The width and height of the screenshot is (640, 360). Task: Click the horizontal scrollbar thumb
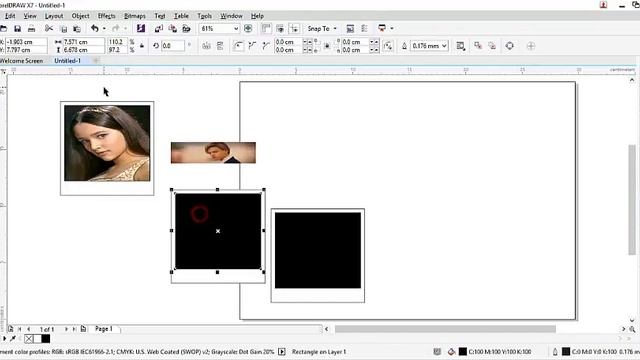click(445, 329)
